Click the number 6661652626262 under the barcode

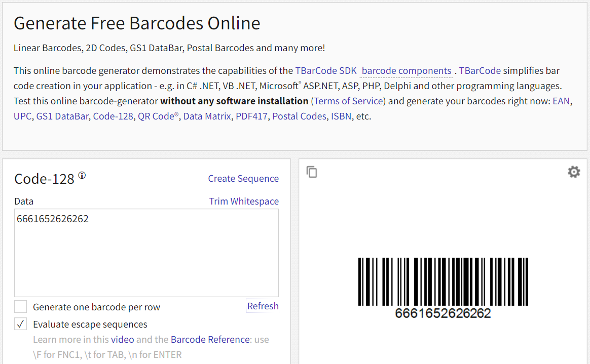pos(443,313)
